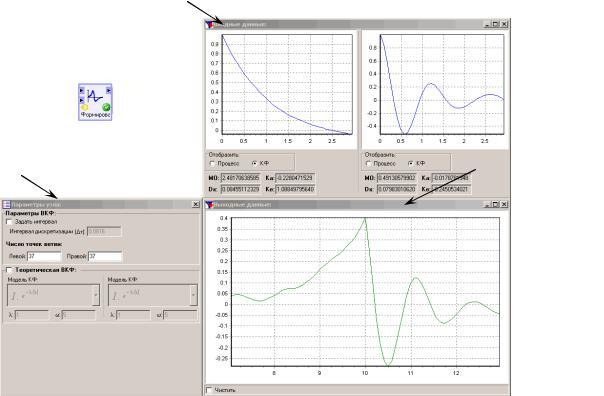Click the ω field under the left model
The image size is (604, 396).
click(x=79, y=315)
